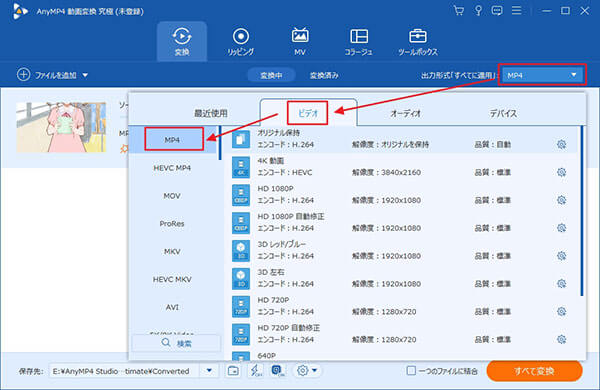The height and width of the screenshot is (390, 600).
Task: Open the コラージュ collage tab
Action: click(x=359, y=41)
